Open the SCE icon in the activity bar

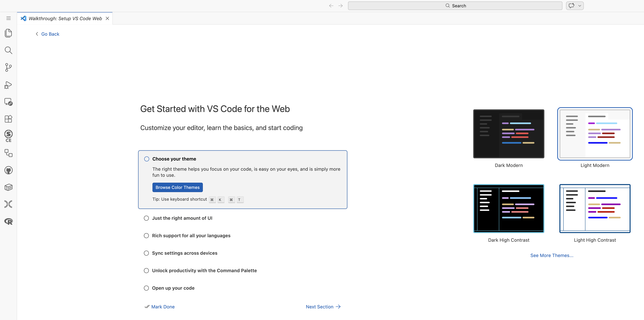point(9,136)
